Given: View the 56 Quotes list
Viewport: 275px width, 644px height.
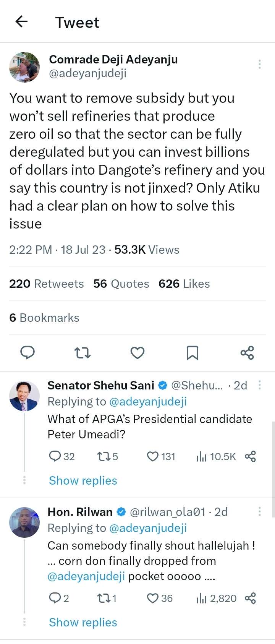Looking at the screenshot, I should coord(121,284).
